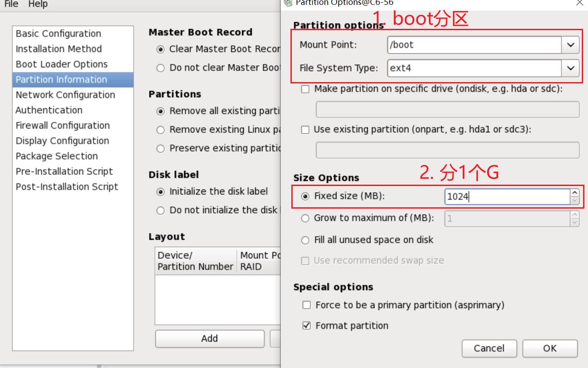This screenshot has height=368, width=588.
Task: Open Authentication section
Action: [x=73, y=110]
